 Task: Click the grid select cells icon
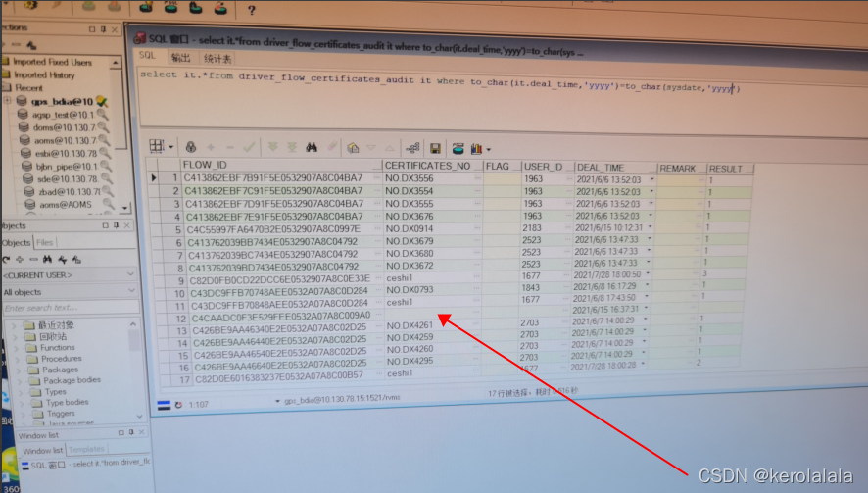[x=157, y=146]
